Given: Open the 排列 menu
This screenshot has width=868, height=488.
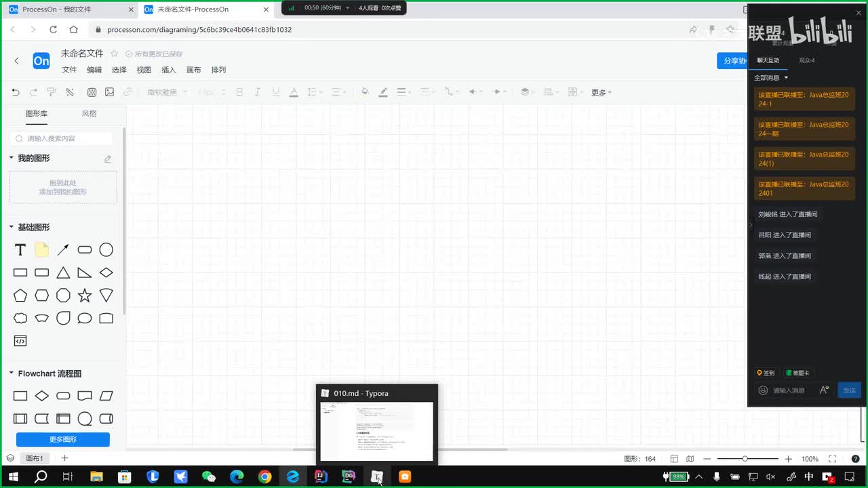Looking at the screenshot, I should point(218,70).
